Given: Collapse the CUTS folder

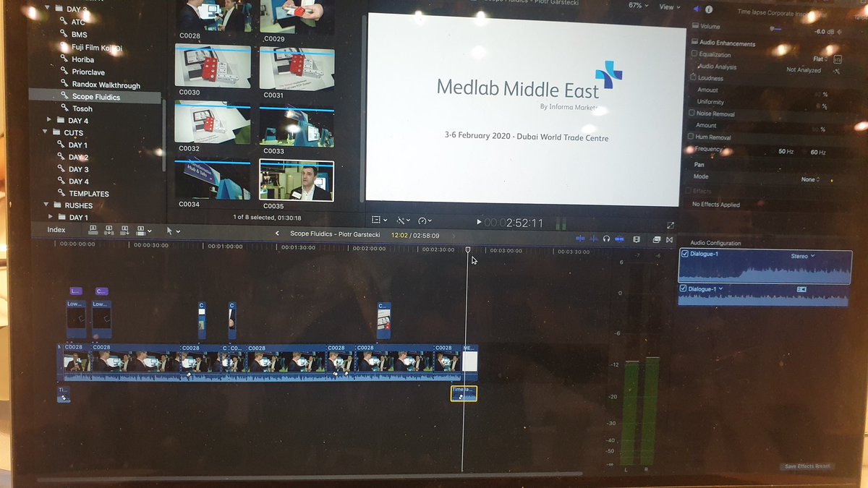Looking at the screenshot, I should click(46, 132).
